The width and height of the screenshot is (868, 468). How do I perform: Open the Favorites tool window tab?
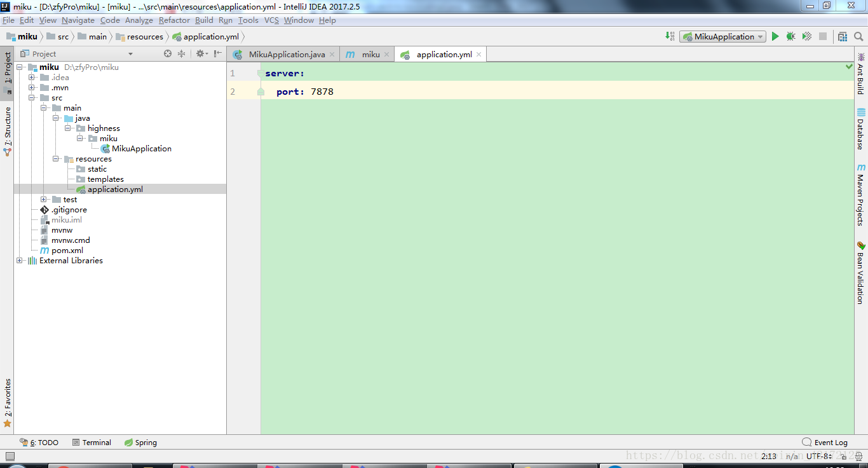[x=8, y=403]
